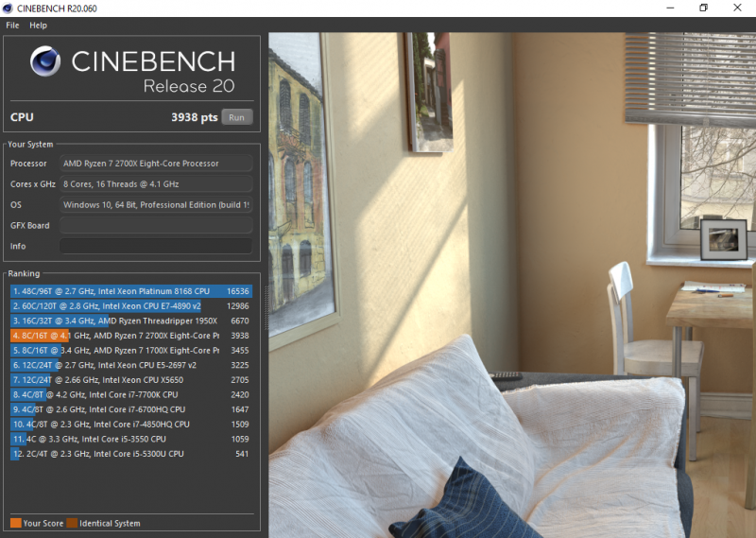Viewport: 756px width, 538px height.
Task: Select the Ryzen Threadripper 1950X ranking row
Action: pos(130,321)
